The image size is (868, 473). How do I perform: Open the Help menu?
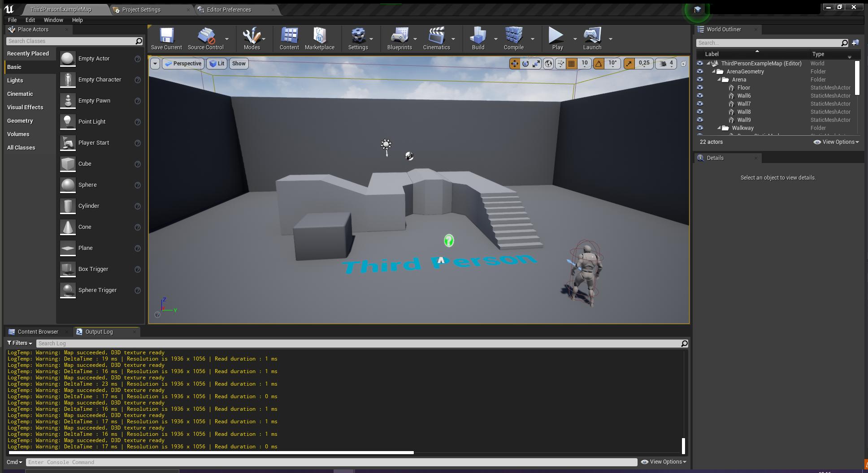pos(77,20)
